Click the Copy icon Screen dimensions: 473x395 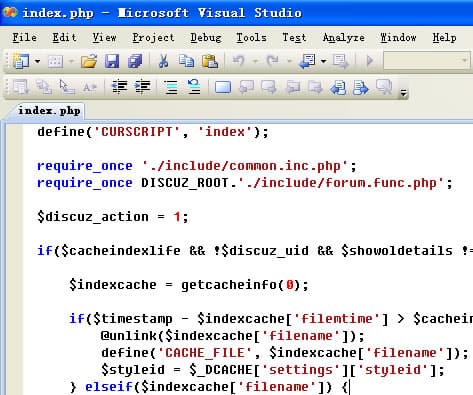[186, 61]
